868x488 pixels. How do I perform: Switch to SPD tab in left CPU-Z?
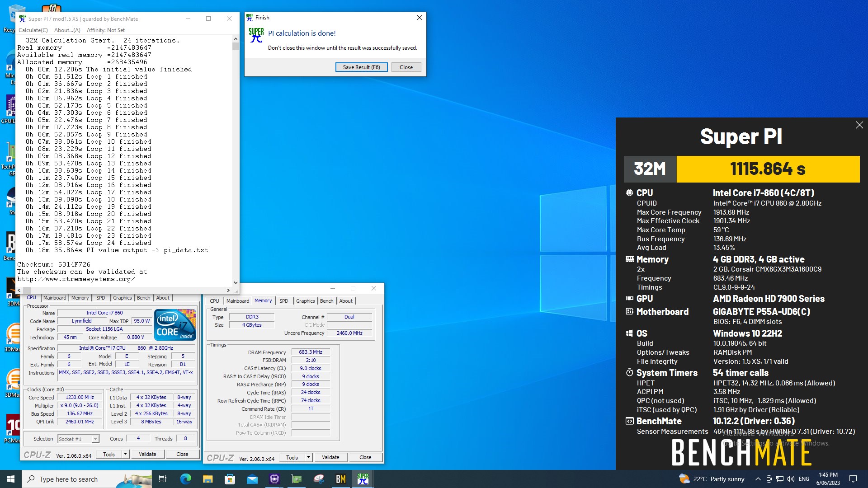pyautogui.click(x=101, y=298)
